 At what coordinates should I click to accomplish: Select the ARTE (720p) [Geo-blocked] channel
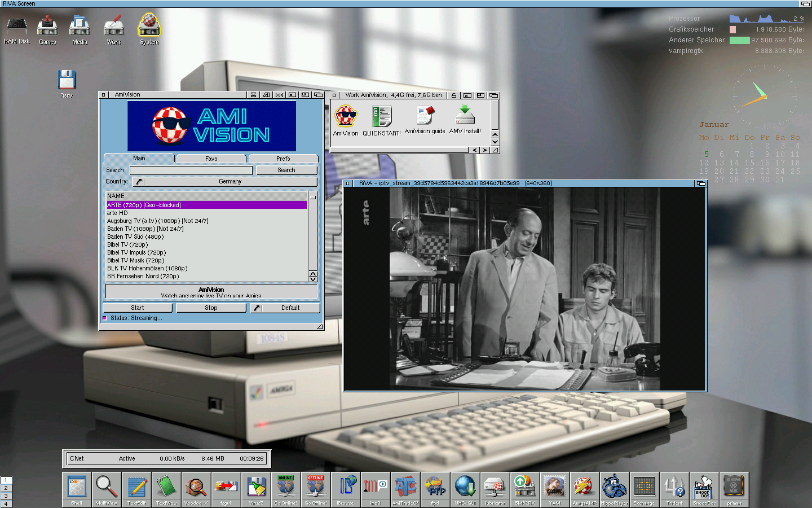coord(206,205)
